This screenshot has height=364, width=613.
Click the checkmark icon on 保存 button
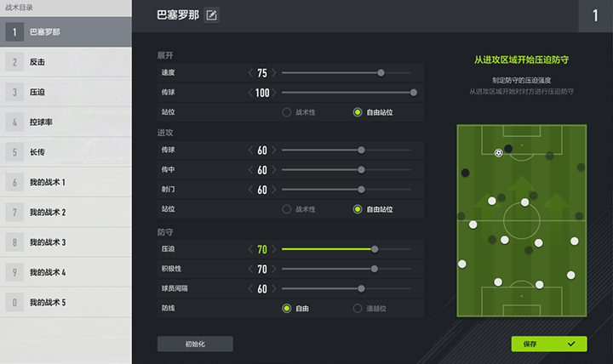(x=571, y=344)
